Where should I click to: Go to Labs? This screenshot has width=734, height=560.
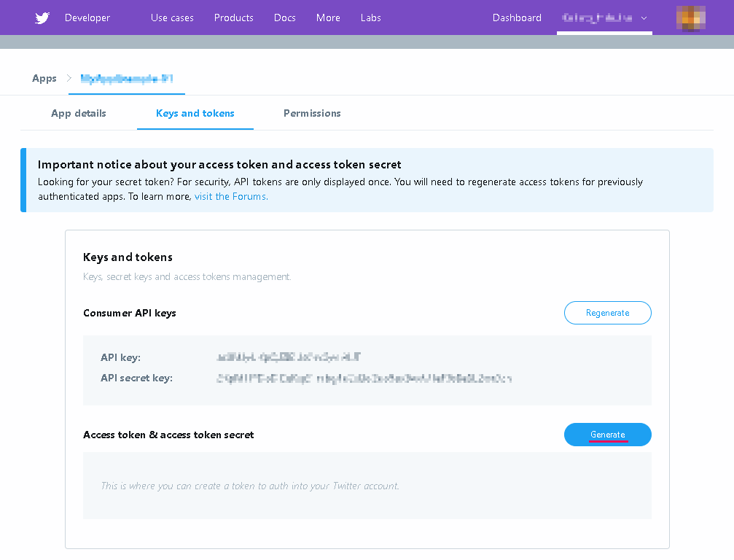click(371, 17)
